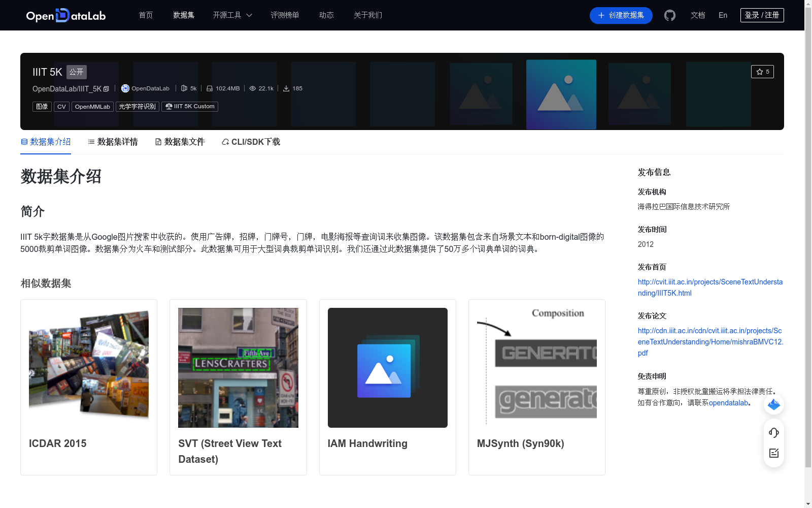Click SVT (Street View Text Dataset) title

click(230, 451)
